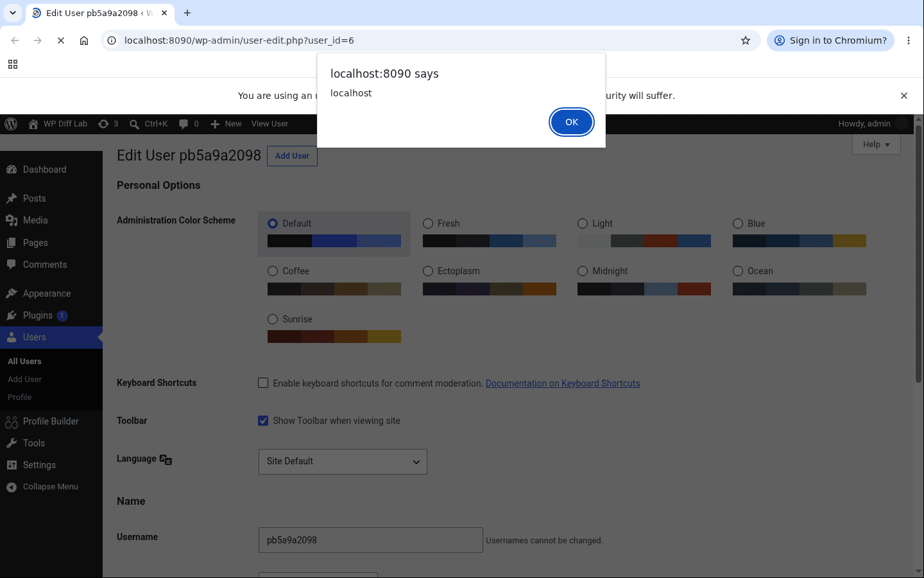Click the updates icon showing 3

click(x=103, y=124)
